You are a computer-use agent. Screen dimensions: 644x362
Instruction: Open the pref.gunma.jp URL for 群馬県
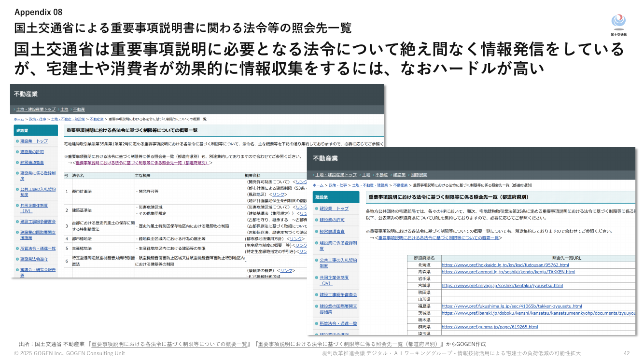click(x=490, y=327)
